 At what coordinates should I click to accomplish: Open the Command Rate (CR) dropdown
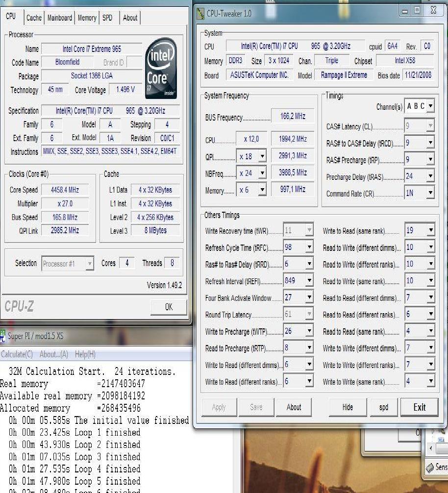click(x=430, y=193)
